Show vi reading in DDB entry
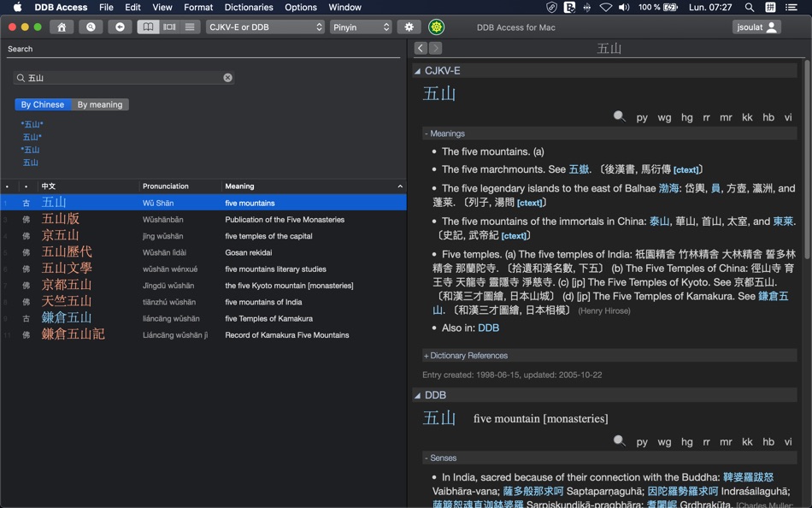 tap(788, 442)
